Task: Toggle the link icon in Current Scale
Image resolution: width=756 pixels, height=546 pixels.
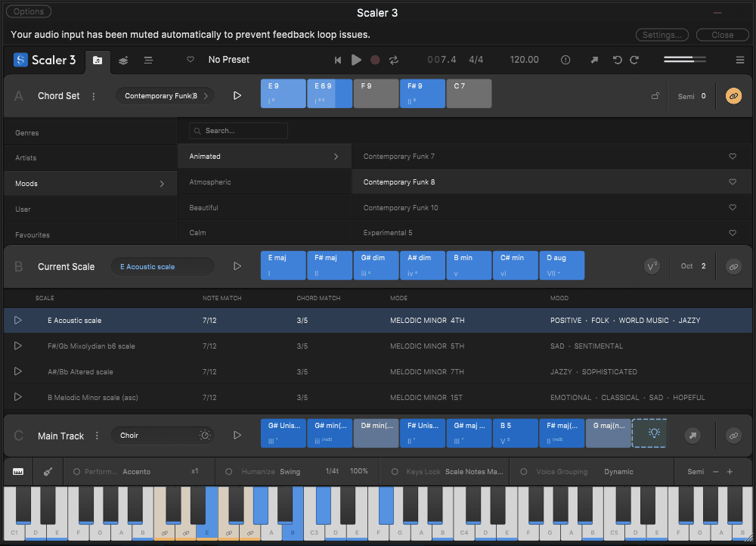Action: click(733, 266)
